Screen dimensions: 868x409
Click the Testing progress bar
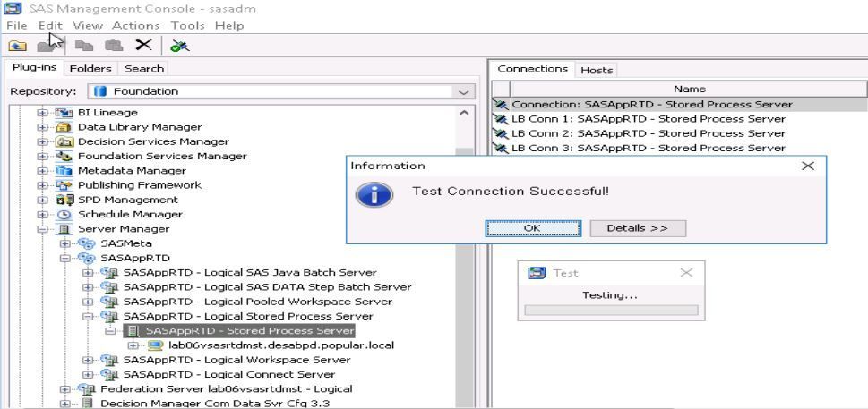tap(611, 310)
